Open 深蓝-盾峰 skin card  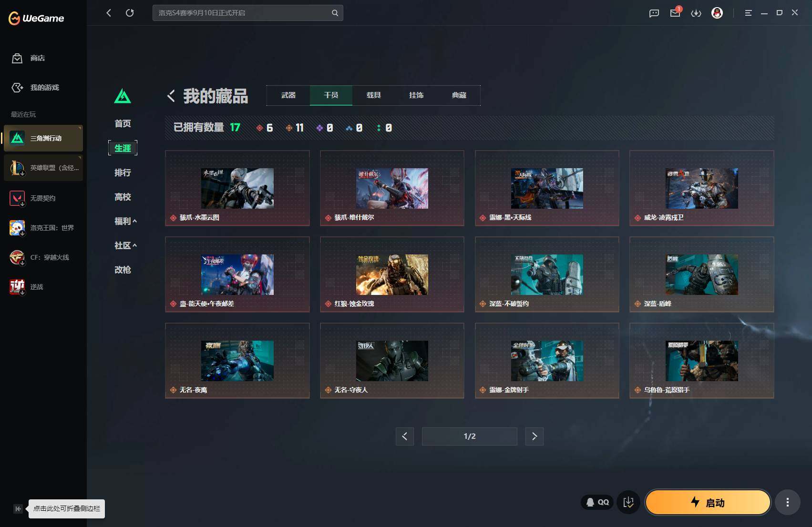click(701, 274)
